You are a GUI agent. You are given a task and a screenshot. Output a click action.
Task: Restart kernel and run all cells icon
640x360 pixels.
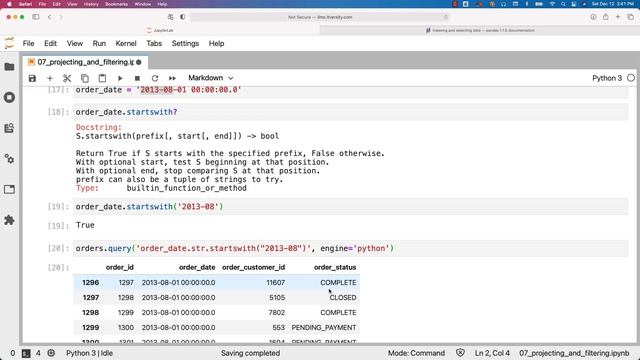[x=172, y=78]
